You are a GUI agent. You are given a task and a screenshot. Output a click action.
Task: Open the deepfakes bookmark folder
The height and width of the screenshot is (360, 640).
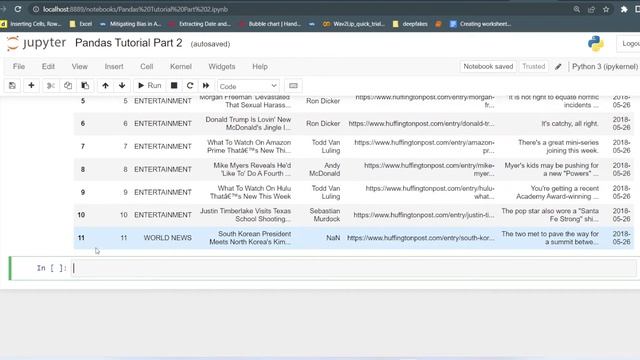[x=410, y=24]
